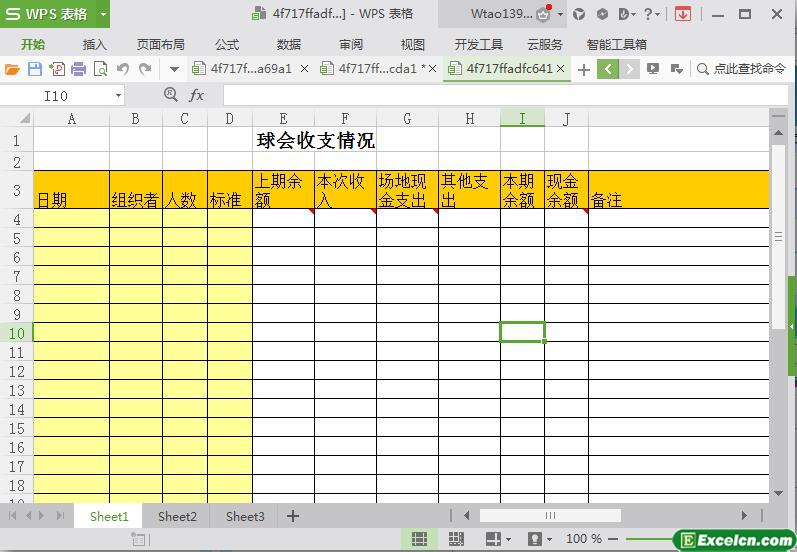The width and height of the screenshot is (797, 552).
Task: Select the title cell 球会收支情况
Action: (315, 141)
